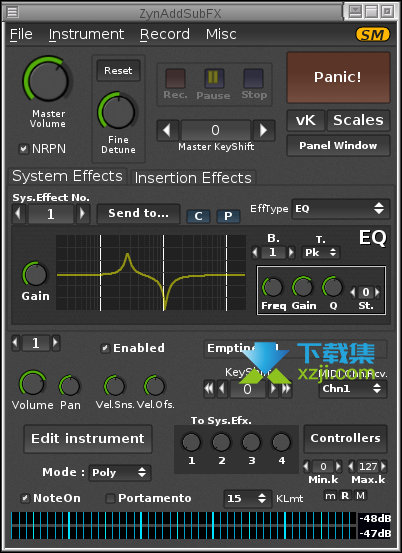Open MIDI channel Chn1 dropdown
The image size is (402, 553).
[x=353, y=389]
